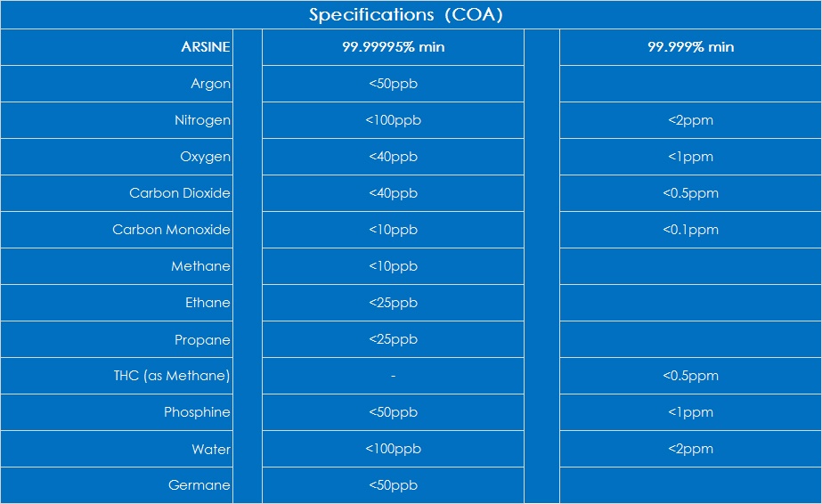
Task: Select the Argon row label
Action: tap(210, 84)
